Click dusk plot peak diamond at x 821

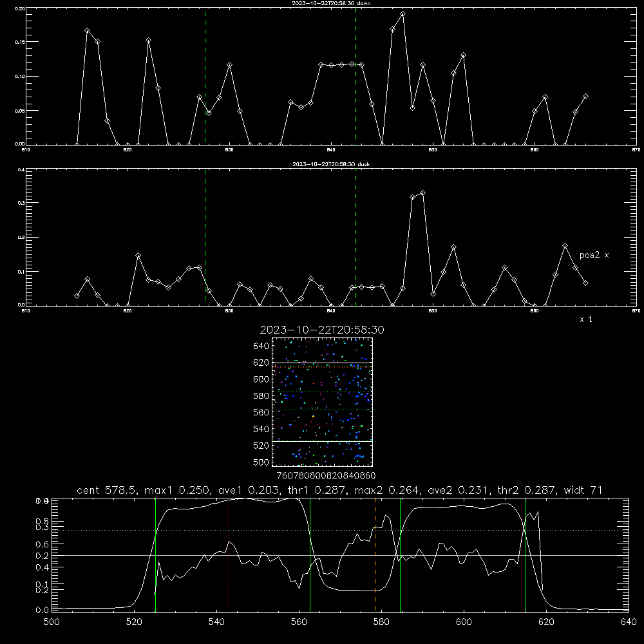click(x=138, y=256)
